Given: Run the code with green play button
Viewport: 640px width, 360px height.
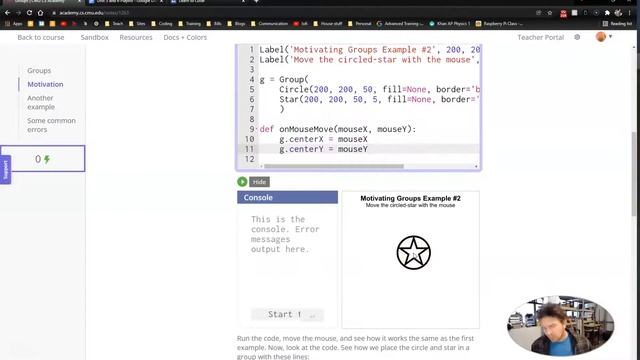Looking at the screenshot, I should (242, 182).
